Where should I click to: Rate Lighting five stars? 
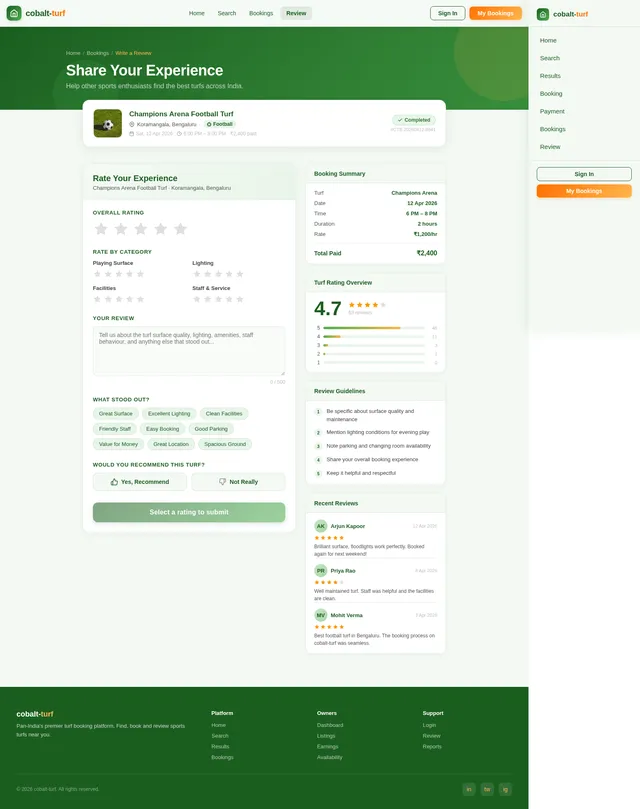(239, 274)
